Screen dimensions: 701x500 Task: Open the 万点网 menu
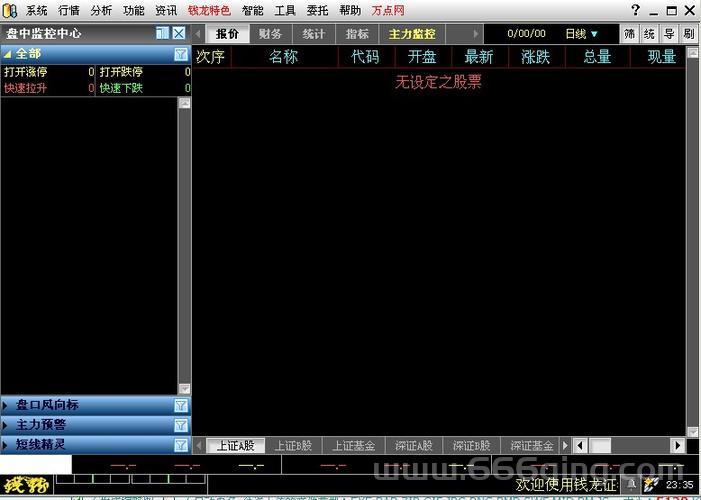[388, 10]
